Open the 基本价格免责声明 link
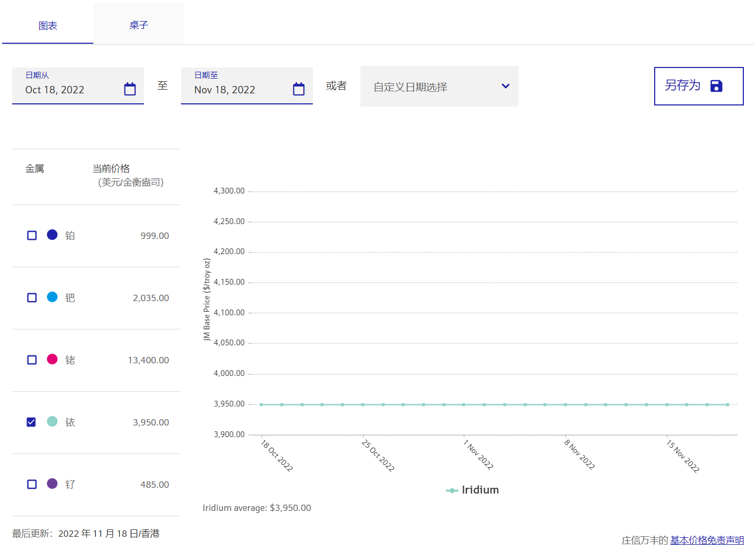The image size is (756, 551). pyautogui.click(x=707, y=540)
